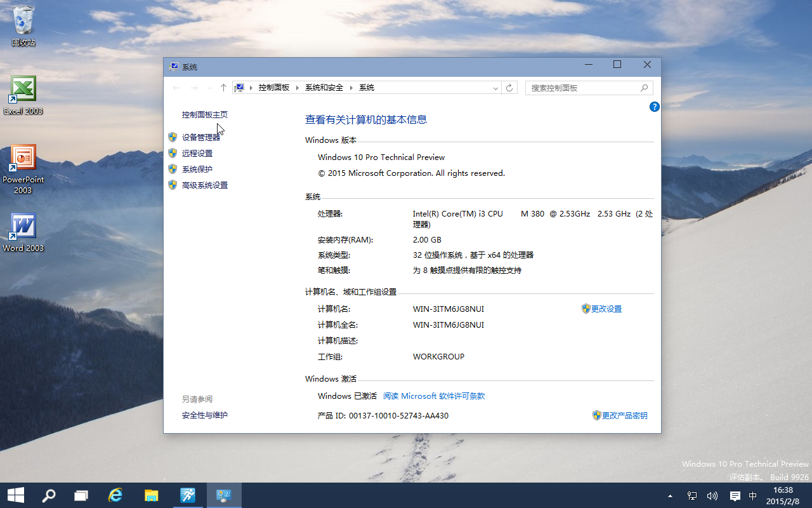The width and height of the screenshot is (812, 508).
Task: Click the shield icon beside 设备管理器
Action: 173,137
